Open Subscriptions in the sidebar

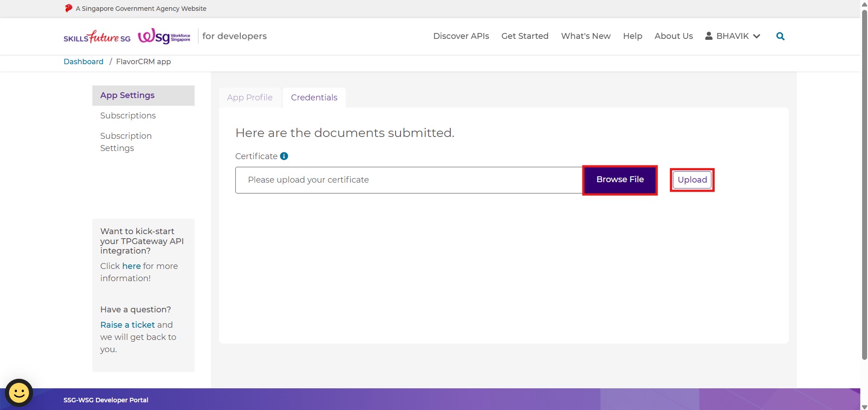(x=128, y=116)
